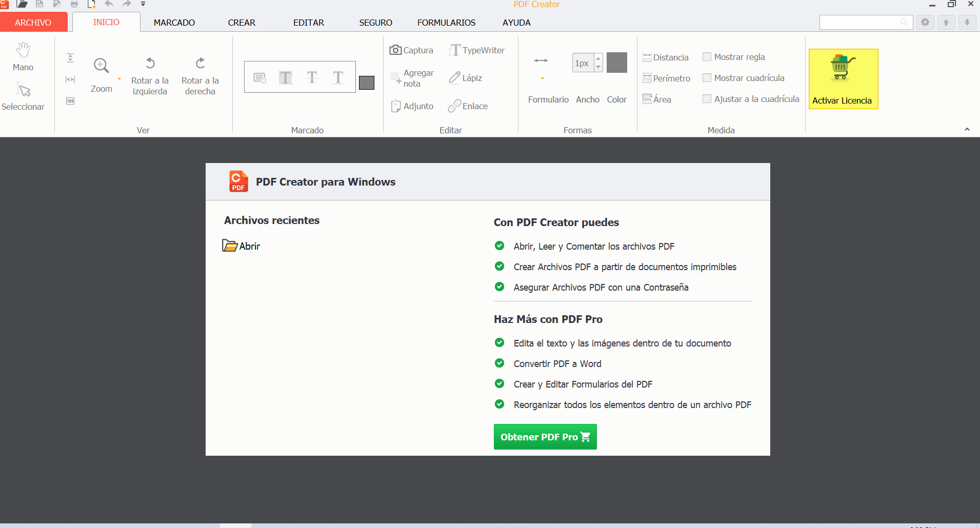Switch to the MARCADO tab
The height and width of the screenshot is (528, 980).
174,23
